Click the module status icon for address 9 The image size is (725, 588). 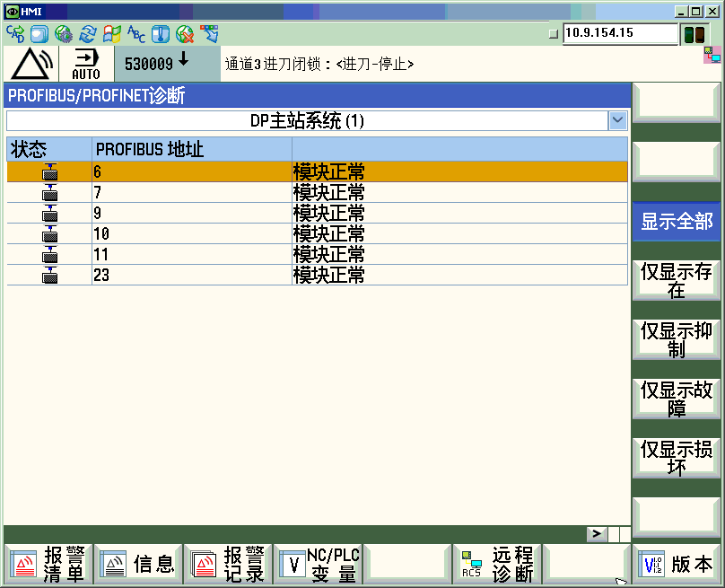pos(50,213)
